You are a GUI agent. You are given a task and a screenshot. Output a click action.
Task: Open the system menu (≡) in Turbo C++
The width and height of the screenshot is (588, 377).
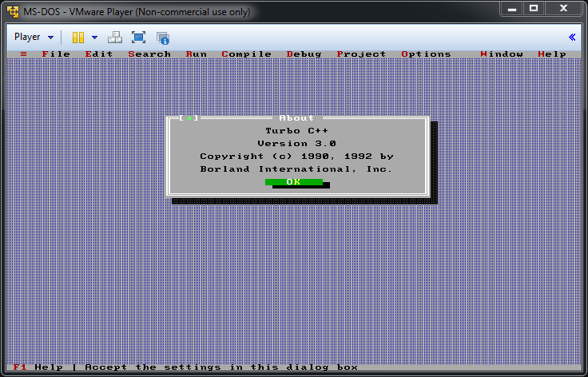(x=23, y=54)
